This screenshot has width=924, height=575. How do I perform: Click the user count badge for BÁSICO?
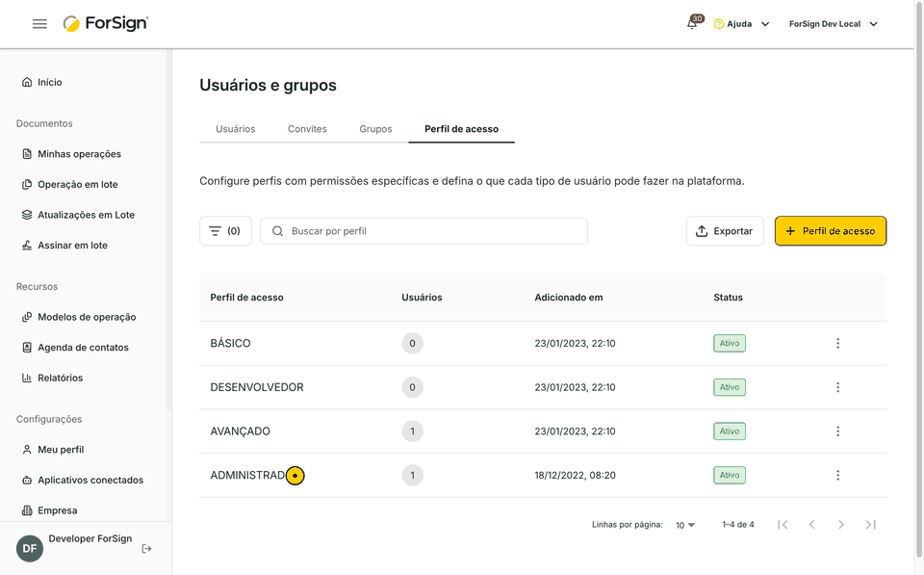(x=413, y=343)
